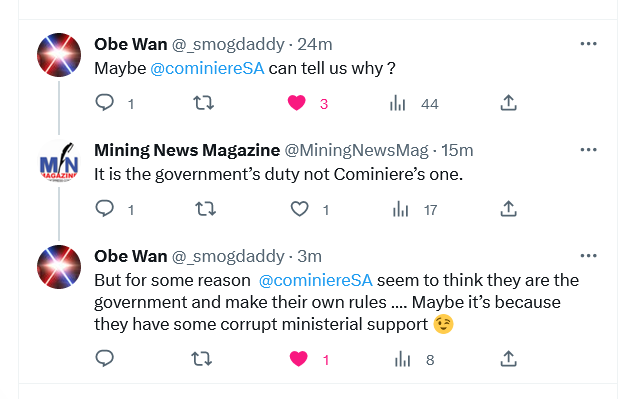Retweet Obe Wan's 24m tweet
The height and width of the screenshot is (399, 632).
(x=204, y=103)
